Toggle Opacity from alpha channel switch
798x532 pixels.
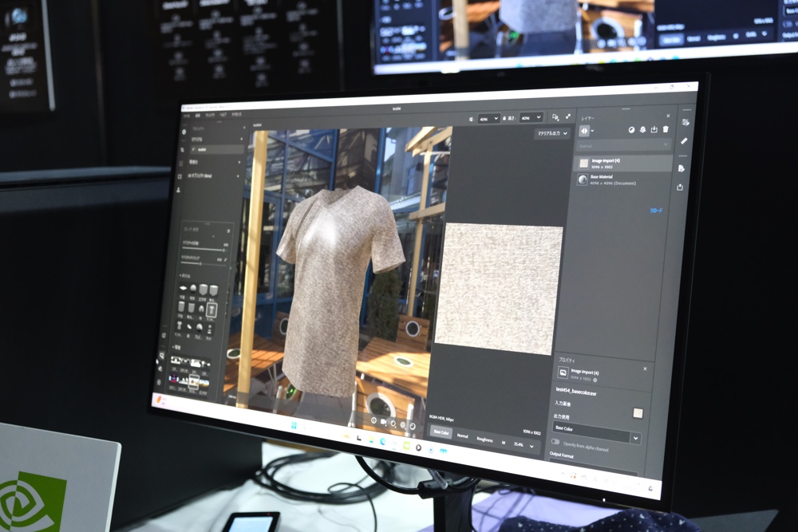[555, 441]
